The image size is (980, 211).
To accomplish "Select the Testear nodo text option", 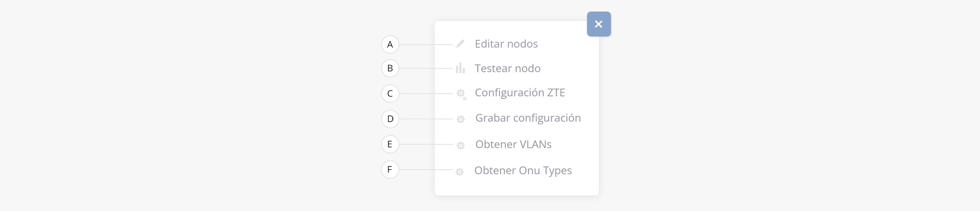I will [x=508, y=68].
